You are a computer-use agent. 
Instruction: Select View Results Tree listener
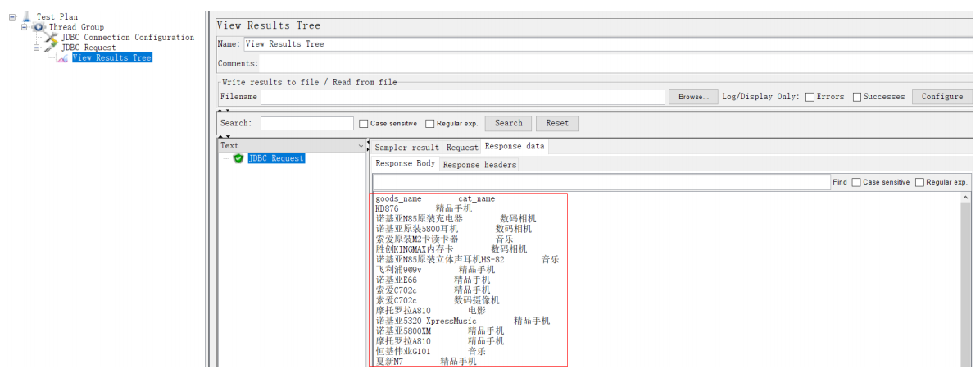coord(112,57)
